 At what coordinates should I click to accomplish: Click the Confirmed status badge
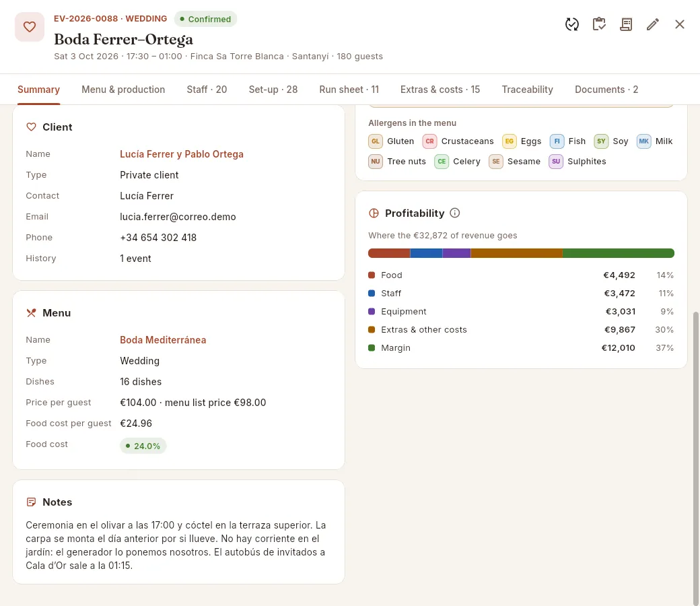pyautogui.click(x=205, y=20)
